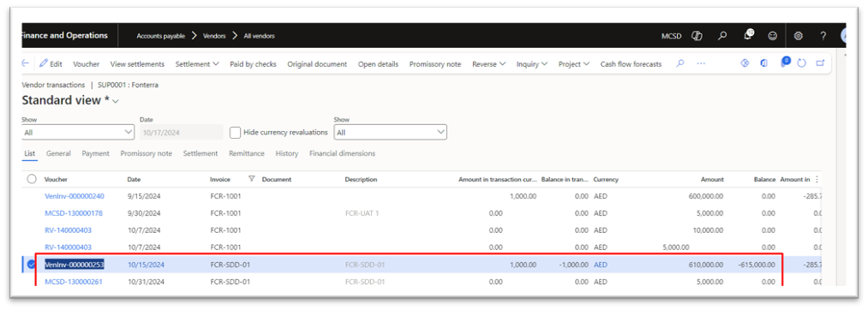Image resolution: width=868 pixels, height=310 pixels.
Task: Toggle select-all rows circle in grid header
Action: (32, 179)
